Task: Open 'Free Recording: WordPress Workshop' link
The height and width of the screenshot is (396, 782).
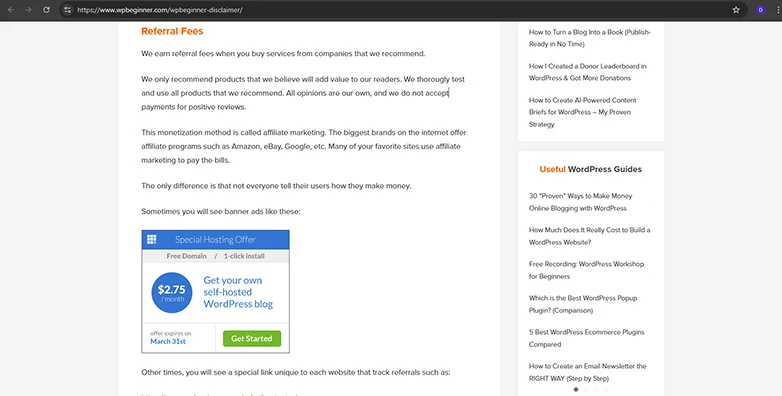Action: tap(586, 270)
